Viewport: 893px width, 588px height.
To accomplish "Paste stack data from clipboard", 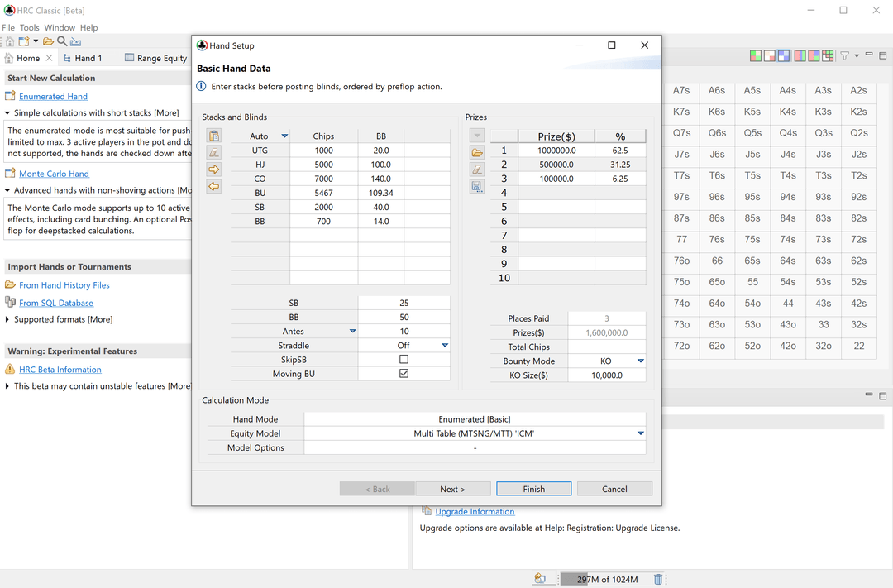I will pyautogui.click(x=213, y=135).
